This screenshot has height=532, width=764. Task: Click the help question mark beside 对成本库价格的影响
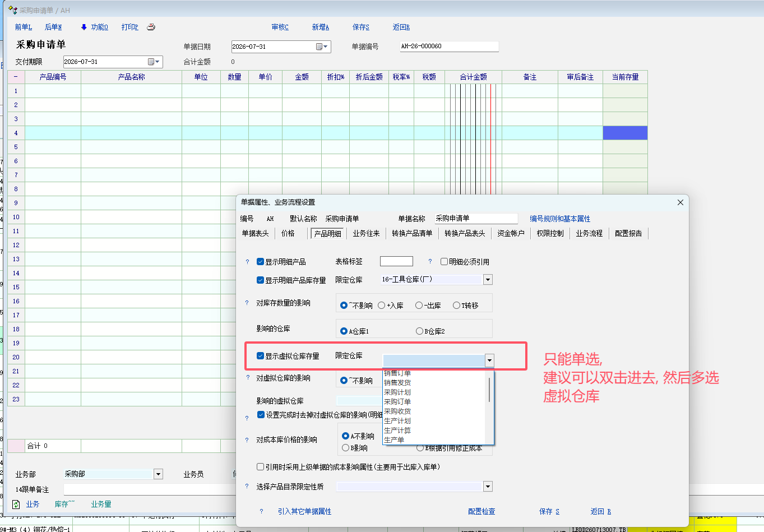pyautogui.click(x=247, y=440)
